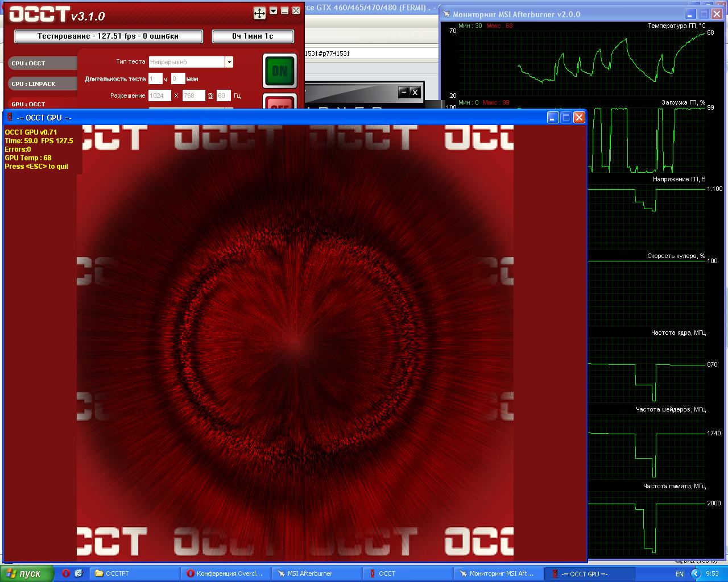Click the test duration hours field
Viewport: 728px width, 582px height.
tap(155, 79)
